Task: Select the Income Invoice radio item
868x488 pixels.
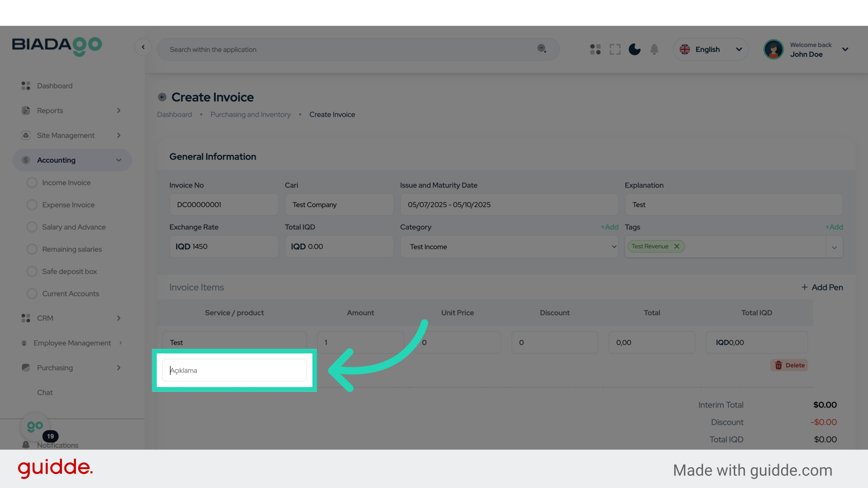Action: [32, 183]
